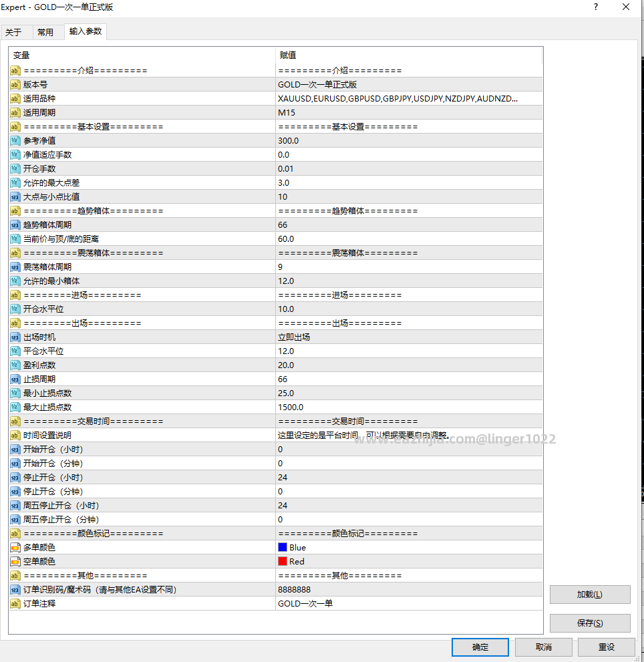Pick the Blue swatch for 多单颜色
The image size is (644, 662).
283,548
